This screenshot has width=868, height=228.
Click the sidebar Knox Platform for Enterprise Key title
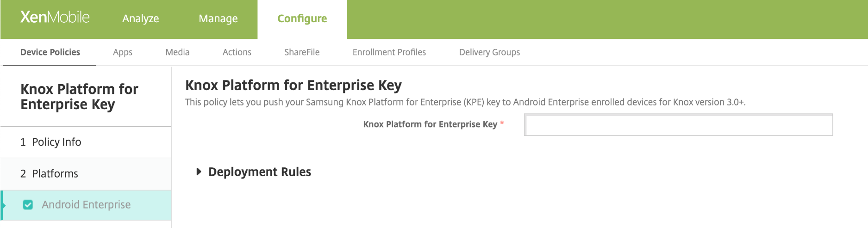79,97
